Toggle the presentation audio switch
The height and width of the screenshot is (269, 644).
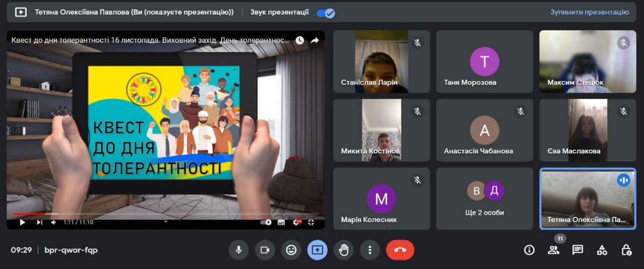pyautogui.click(x=326, y=13)
